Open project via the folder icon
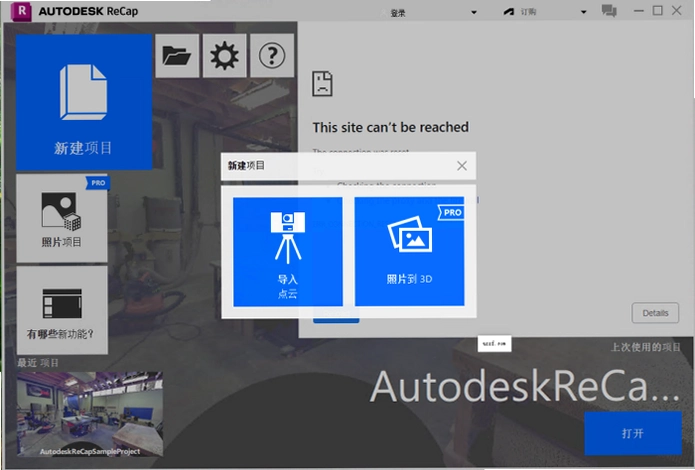This screenshot has width=695, height=470. coord(177,56)
